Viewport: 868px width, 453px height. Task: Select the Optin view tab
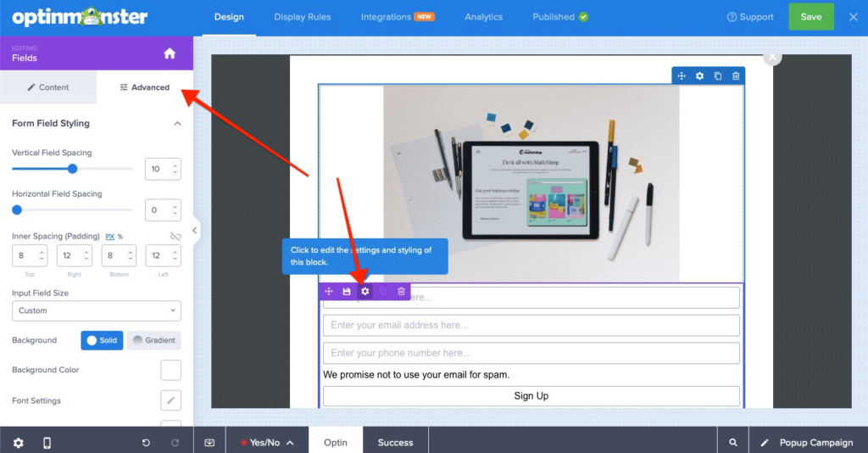(336, 443)
